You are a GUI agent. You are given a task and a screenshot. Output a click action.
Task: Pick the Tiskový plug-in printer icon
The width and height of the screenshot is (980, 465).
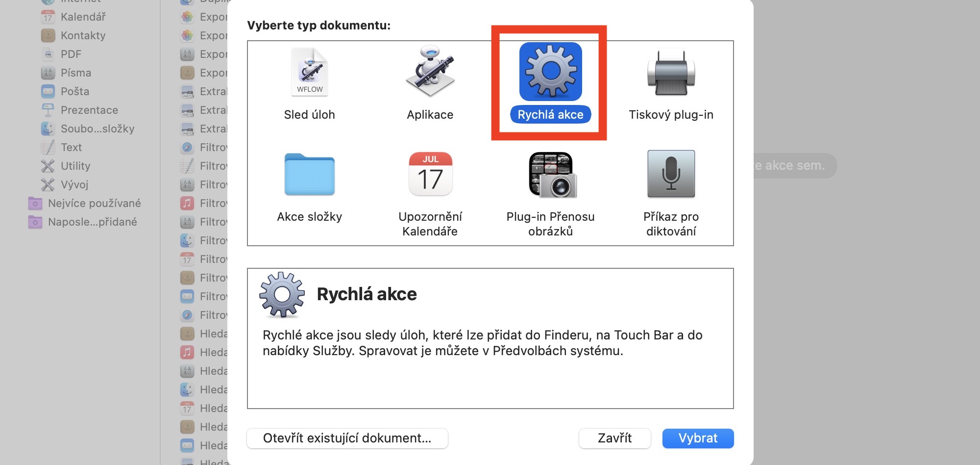tap(671, 73)
